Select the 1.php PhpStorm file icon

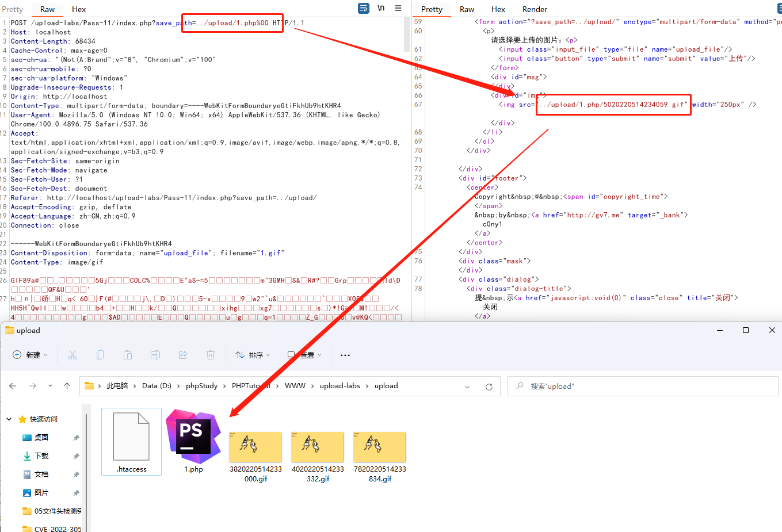pyautogui.click(x=193, y=437)
